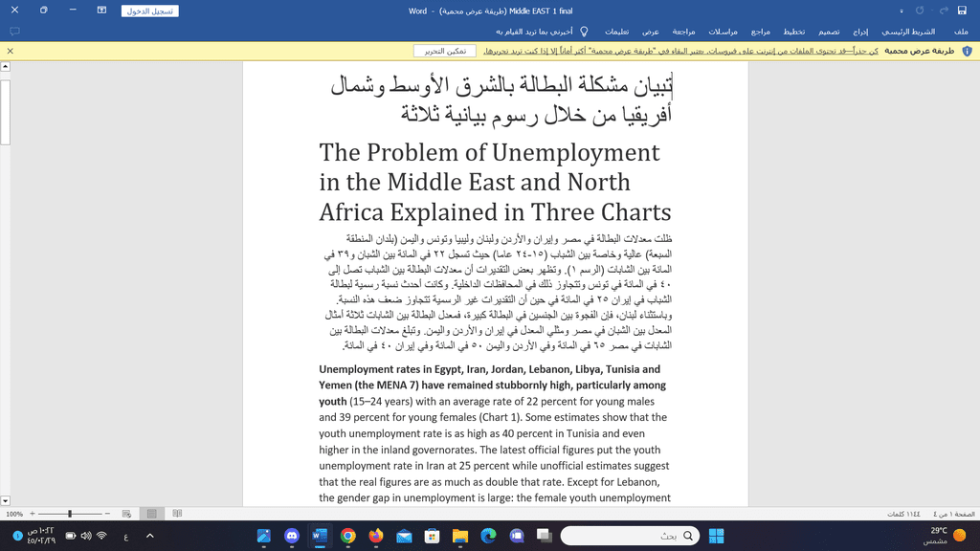
Task: Open the Wi-Fi network tray icon
Action: coord(101,536)
